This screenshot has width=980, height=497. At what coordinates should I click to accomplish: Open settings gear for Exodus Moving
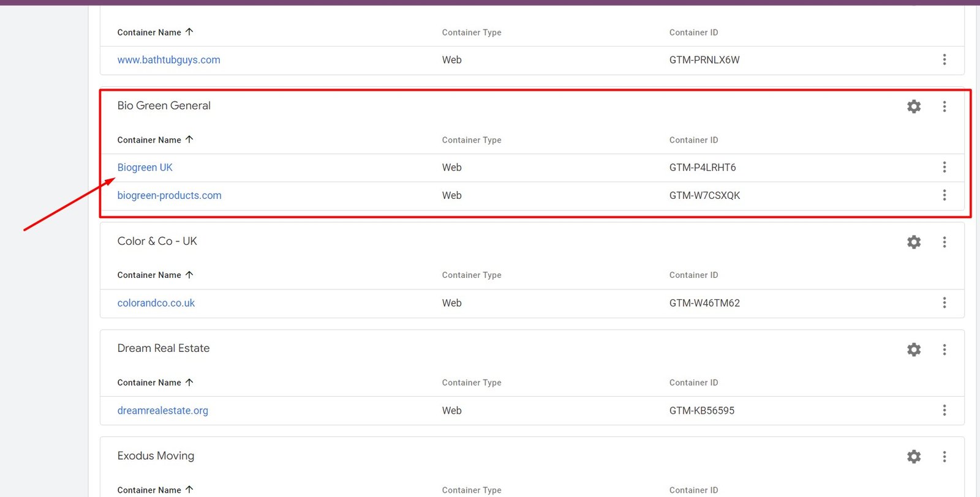click(914, 457)
